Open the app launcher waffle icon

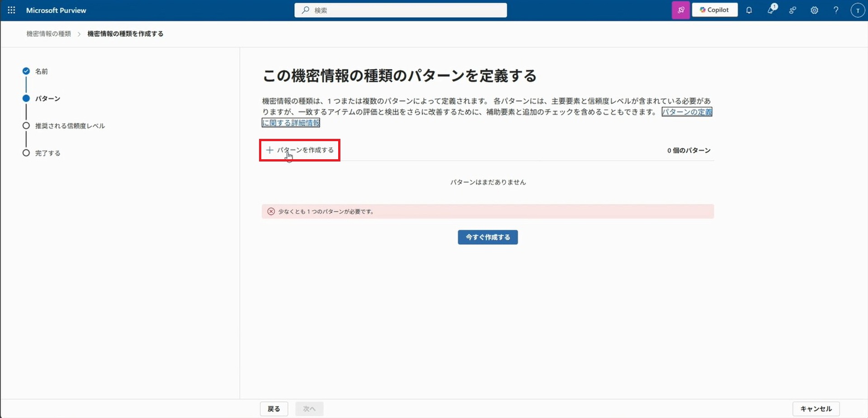tap(11, 10)
